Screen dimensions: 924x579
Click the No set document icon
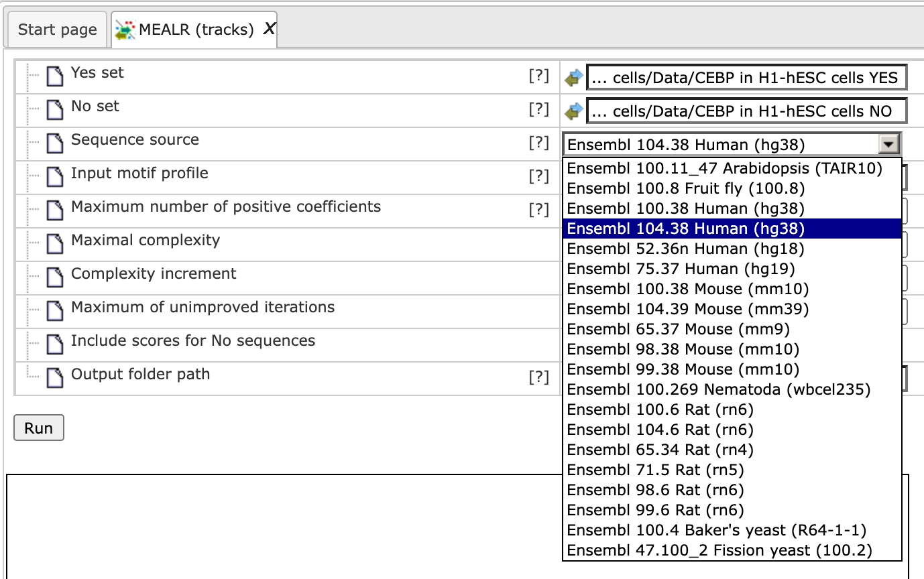55,110
